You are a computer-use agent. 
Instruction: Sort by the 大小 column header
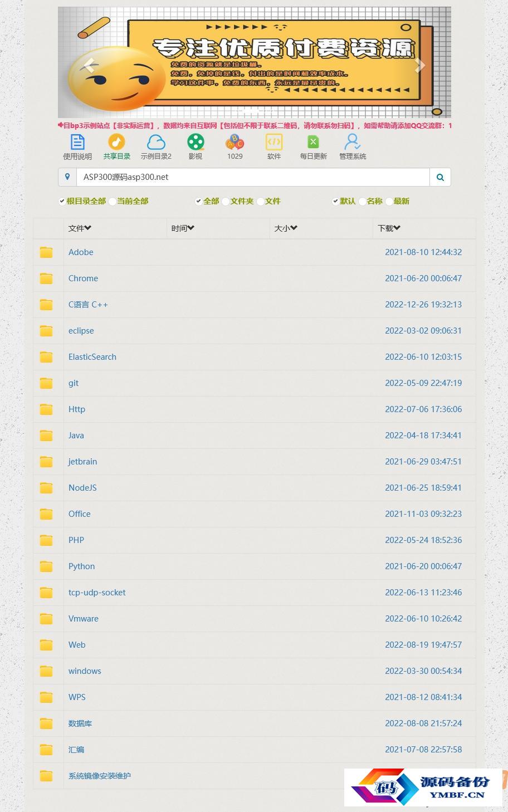coord(286,228)
